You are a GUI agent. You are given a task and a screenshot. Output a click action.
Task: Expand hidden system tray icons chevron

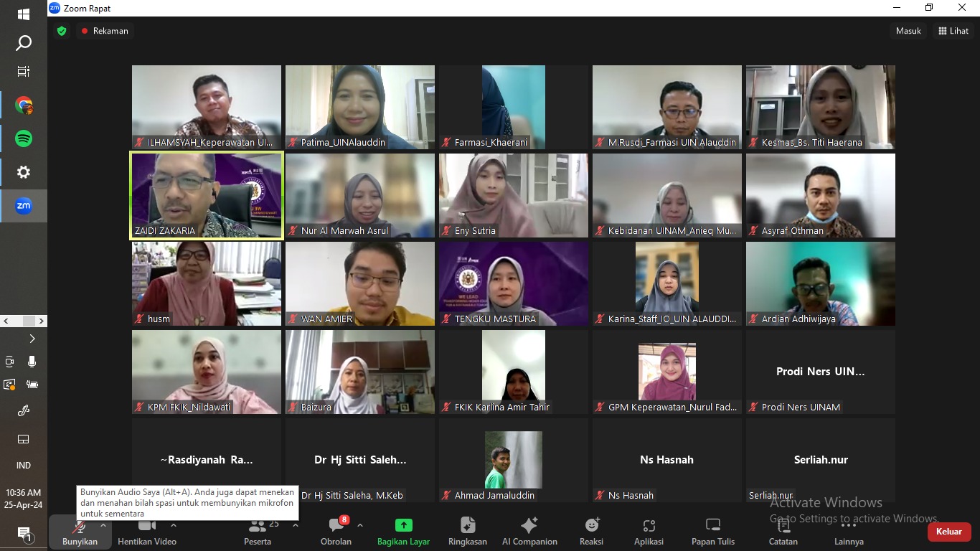pyautogui.click(x=32, y=339)
